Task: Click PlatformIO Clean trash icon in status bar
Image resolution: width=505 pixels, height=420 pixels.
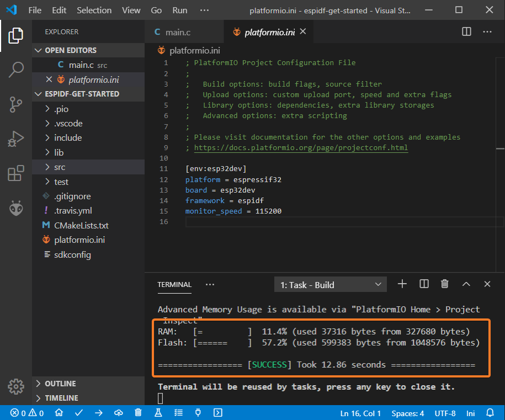Action: click(x=138, y=413)
